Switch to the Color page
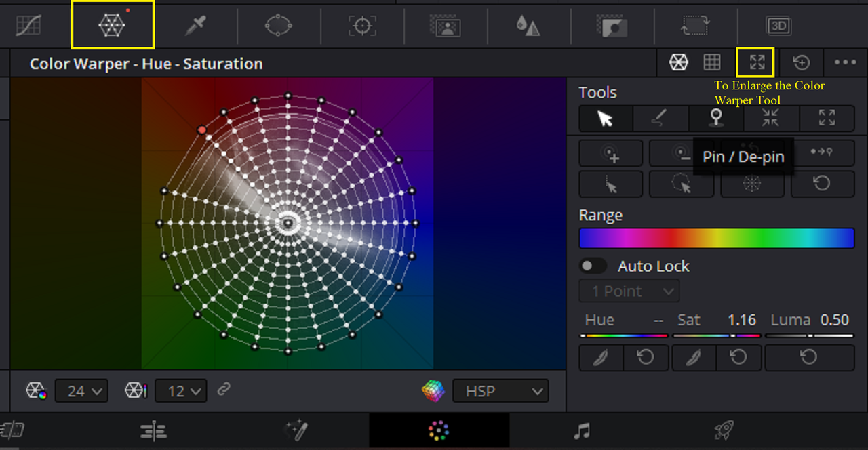The image size is (868, 450). [x=439, y=430]
